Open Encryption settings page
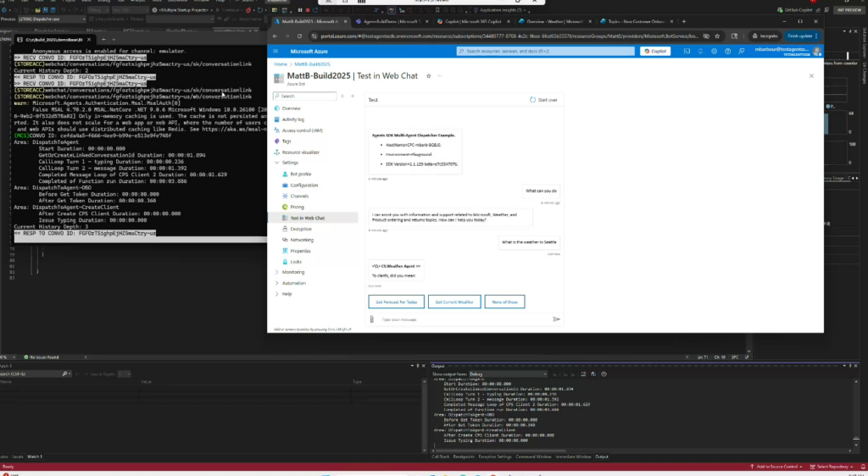 click(301, 229)
